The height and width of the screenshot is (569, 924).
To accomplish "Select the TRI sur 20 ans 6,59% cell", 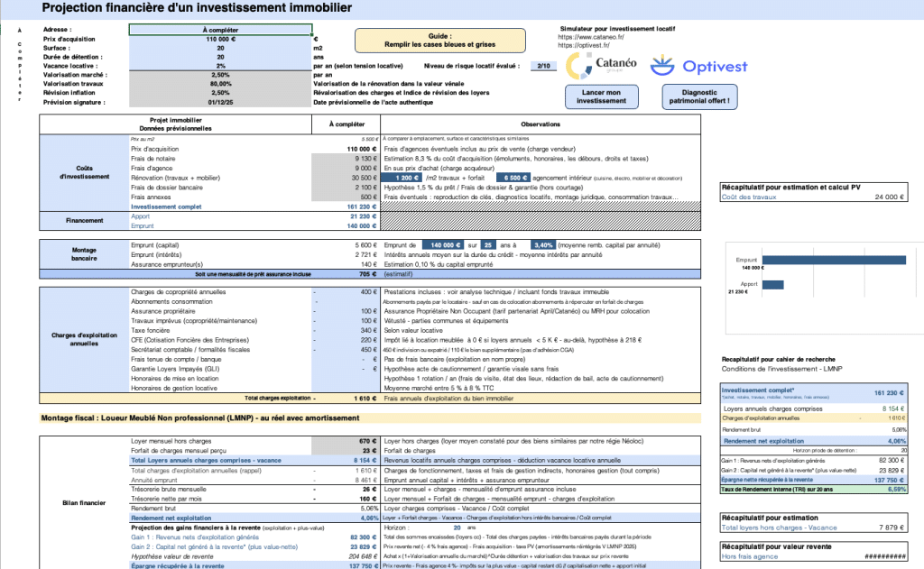I will tap(897, 490).
